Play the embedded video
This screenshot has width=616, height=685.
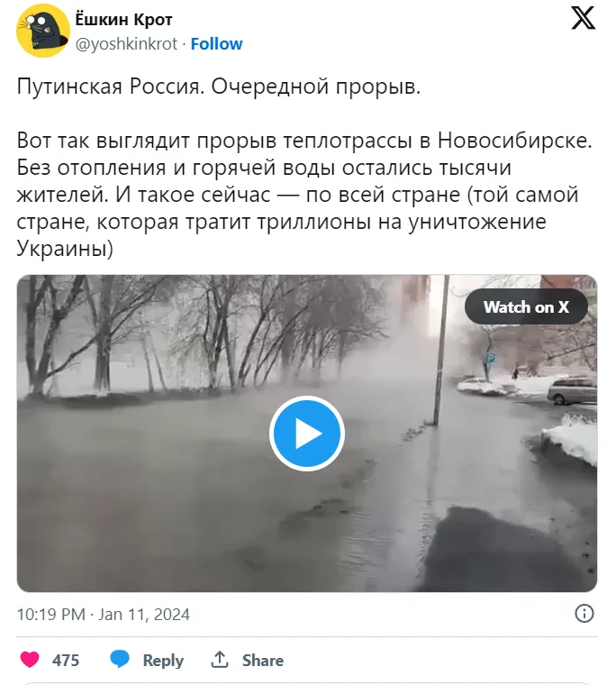[307, 434]
